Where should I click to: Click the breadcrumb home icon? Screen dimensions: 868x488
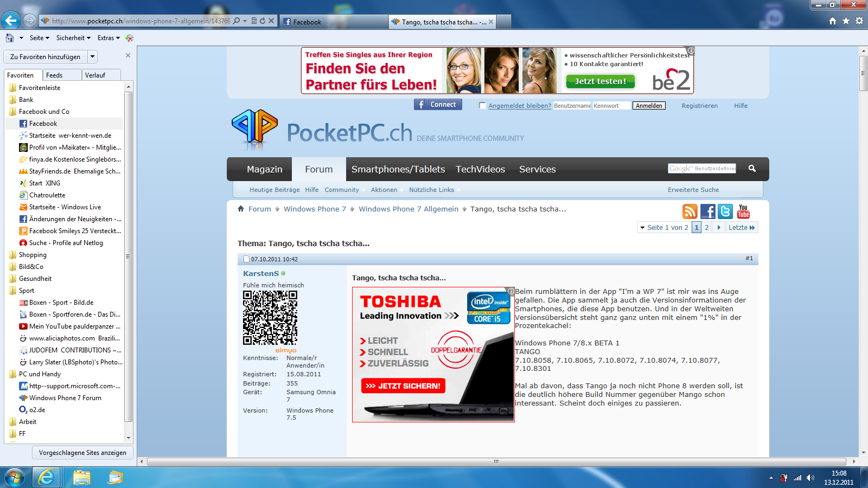(241, 209)
